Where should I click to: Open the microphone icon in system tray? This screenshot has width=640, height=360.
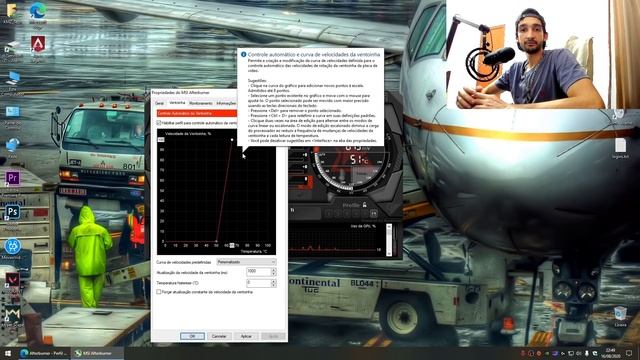pos(587,353)
